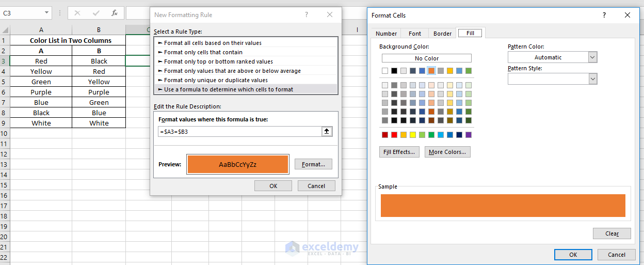This screenshot has width=644, height=265.
Task: Pick the bright red standard color swatch
Action: [x=394, y=135]
